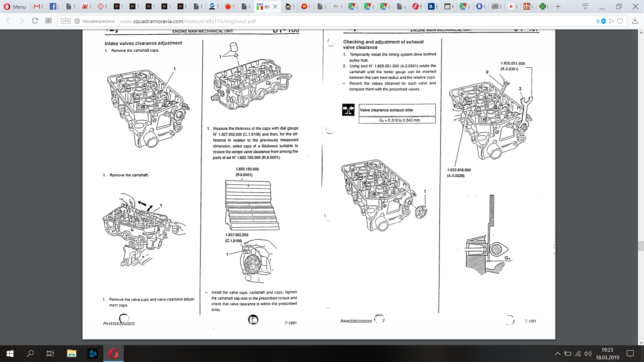644x362 pixels.
Task: Switch to the Gmail tab
Action: 39,6
